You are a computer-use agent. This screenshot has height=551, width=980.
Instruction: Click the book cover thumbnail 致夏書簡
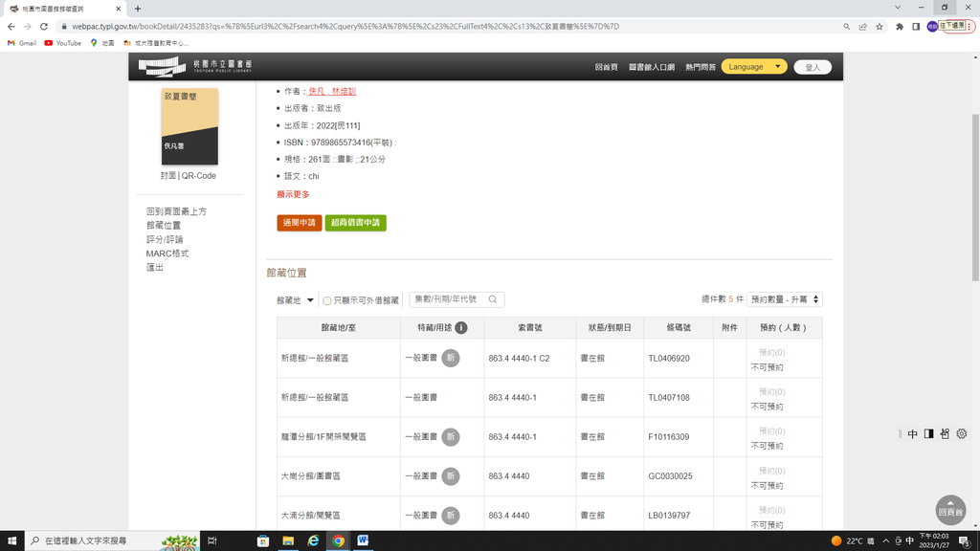coord(189,126)
